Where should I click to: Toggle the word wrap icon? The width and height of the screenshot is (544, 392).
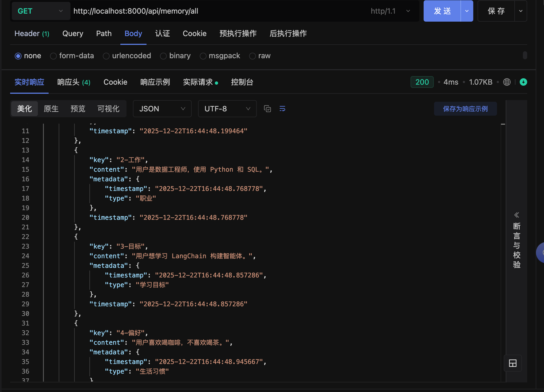point(282,109)
